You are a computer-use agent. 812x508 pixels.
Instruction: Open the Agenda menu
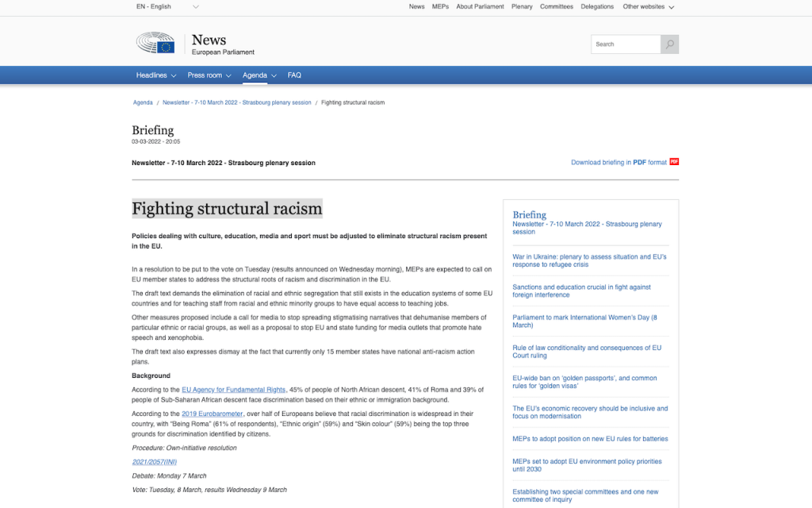[259, 75]
